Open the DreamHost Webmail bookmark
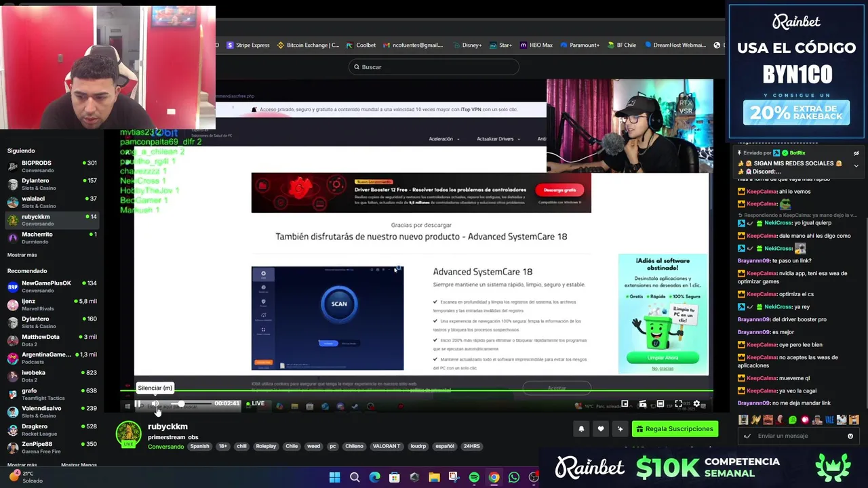Viewport: 868px width, 488px height. tap(675, 45)
